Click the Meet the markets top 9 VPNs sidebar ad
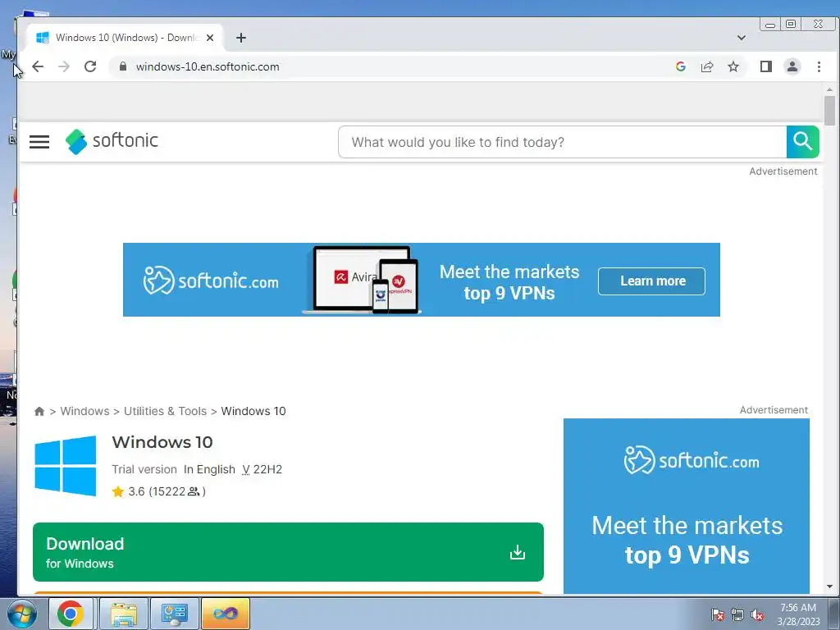The image size is (840, 630). coord(687,505)
